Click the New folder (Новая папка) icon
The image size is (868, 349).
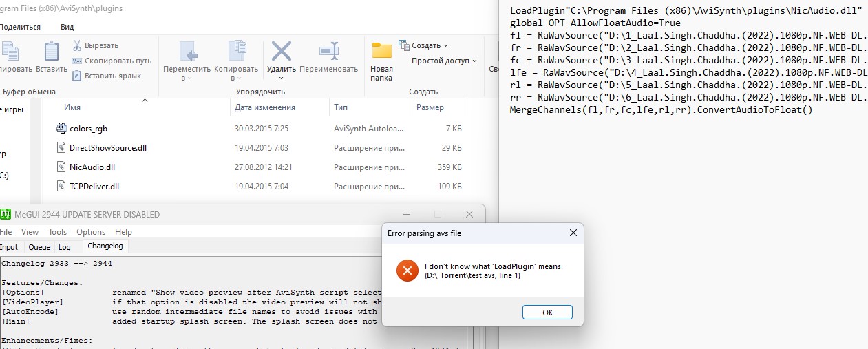point(381,52)
